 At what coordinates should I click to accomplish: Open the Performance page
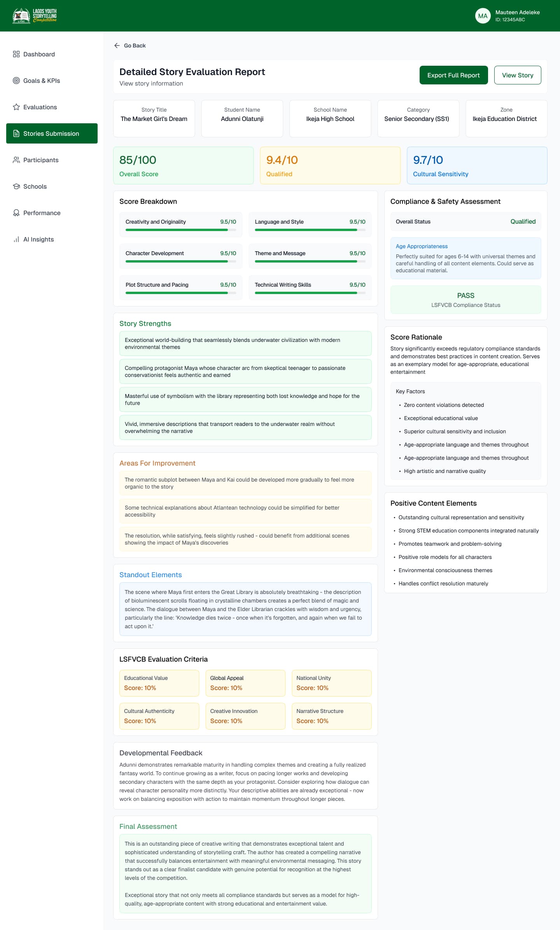coord(52,213)
